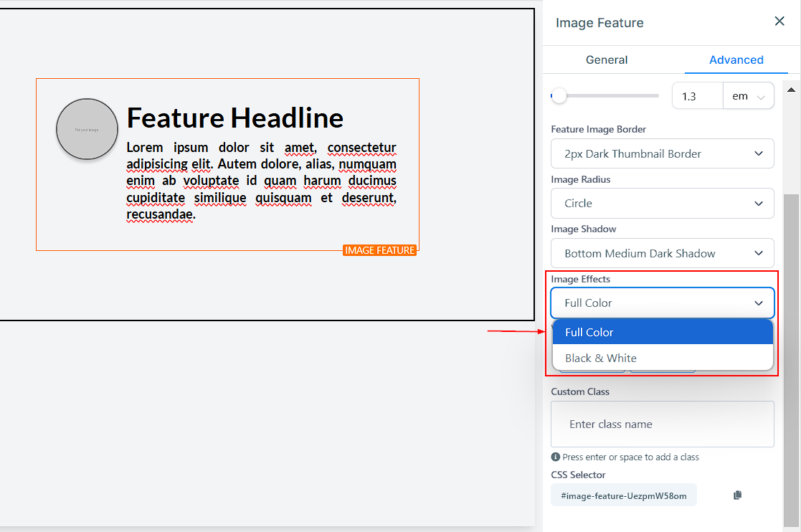The width and height of the screenshot is (801, 532).
Task: Open the Advanced tab
Action: tap(736, 60)
